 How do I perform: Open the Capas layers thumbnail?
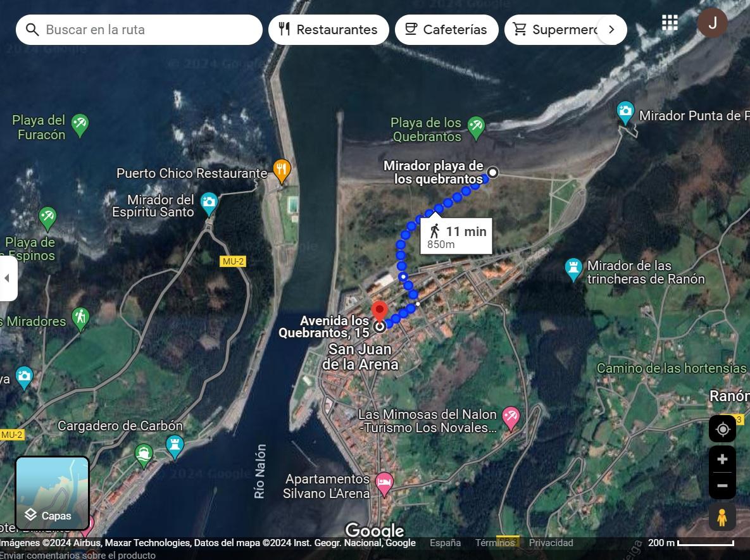coord(53,493)
